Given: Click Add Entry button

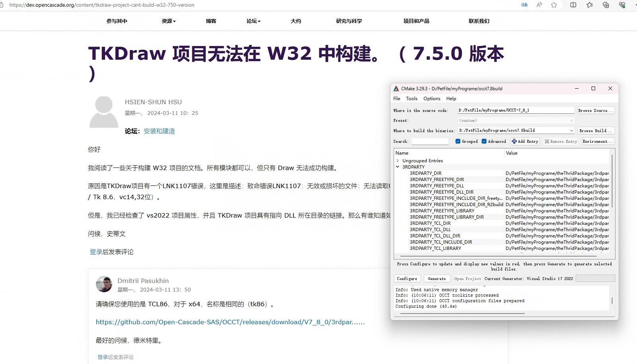Looking at the screenshot, I should 525,141.
